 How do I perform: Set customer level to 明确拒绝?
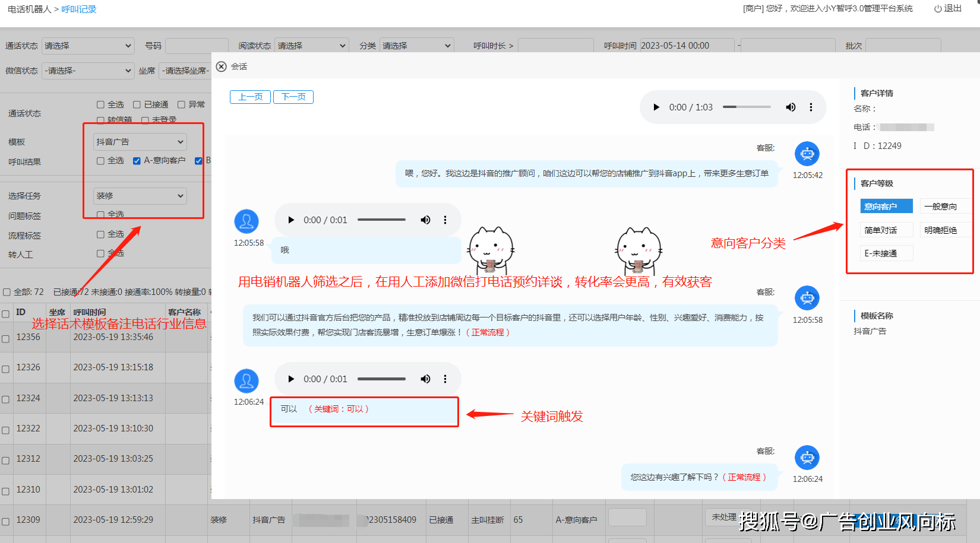click(946, 230)
